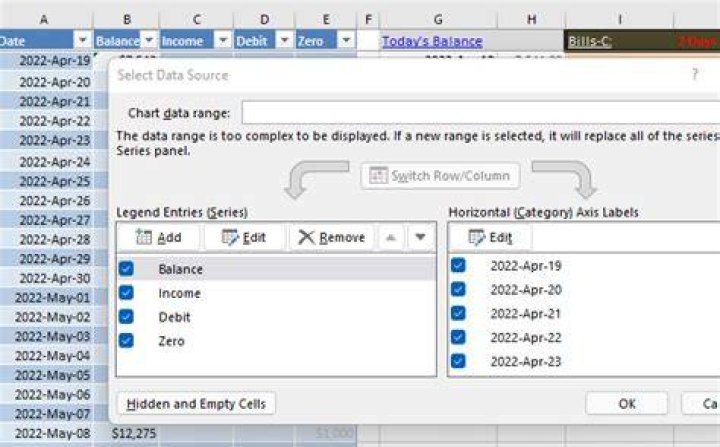Screen dimensions: 720x447
Task: Click the Chart data range field
Action: [x=480, y=113]
